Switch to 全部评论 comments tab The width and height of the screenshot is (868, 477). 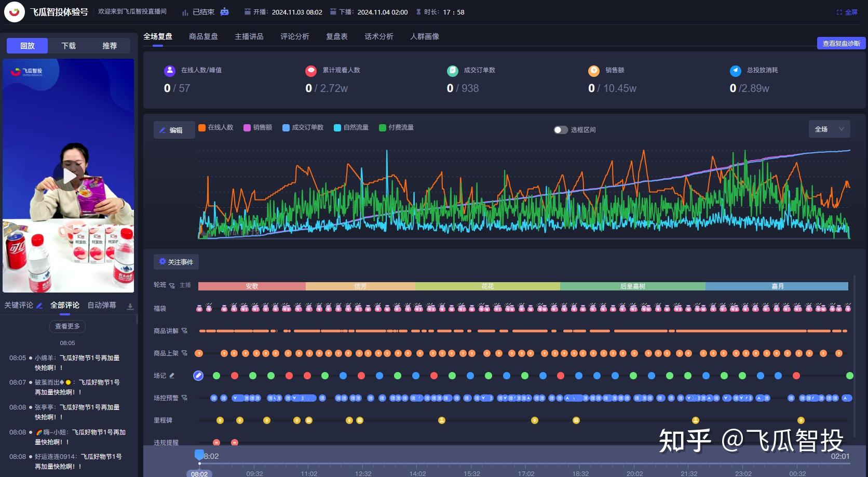[65, 306]
